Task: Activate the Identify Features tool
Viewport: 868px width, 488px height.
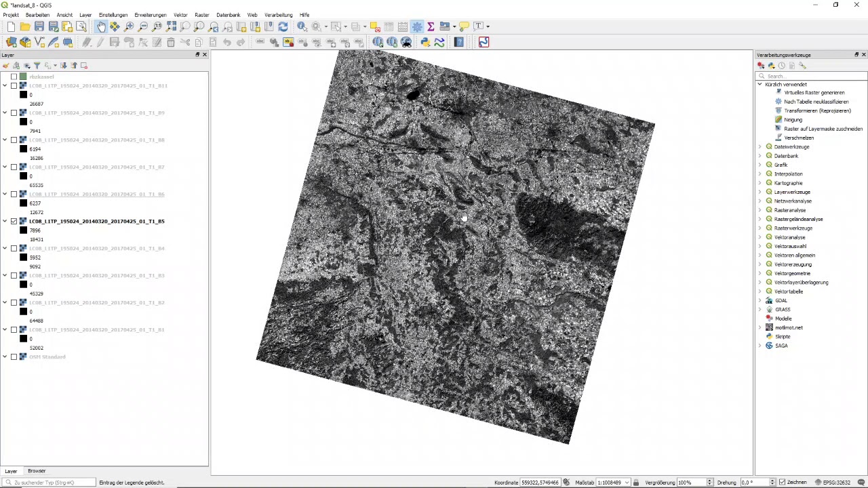Action: point(302,26)
